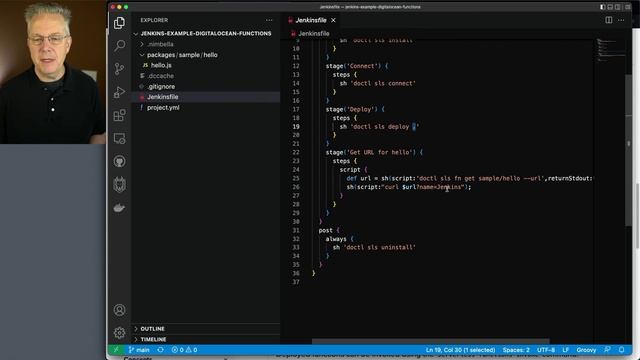Open the remote window indicator
640x360 pixels.
[x=116, y=350]
